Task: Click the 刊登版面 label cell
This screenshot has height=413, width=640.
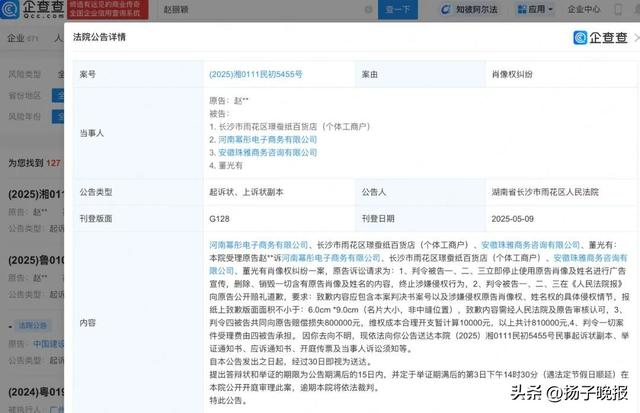Action: pos(138,219)
